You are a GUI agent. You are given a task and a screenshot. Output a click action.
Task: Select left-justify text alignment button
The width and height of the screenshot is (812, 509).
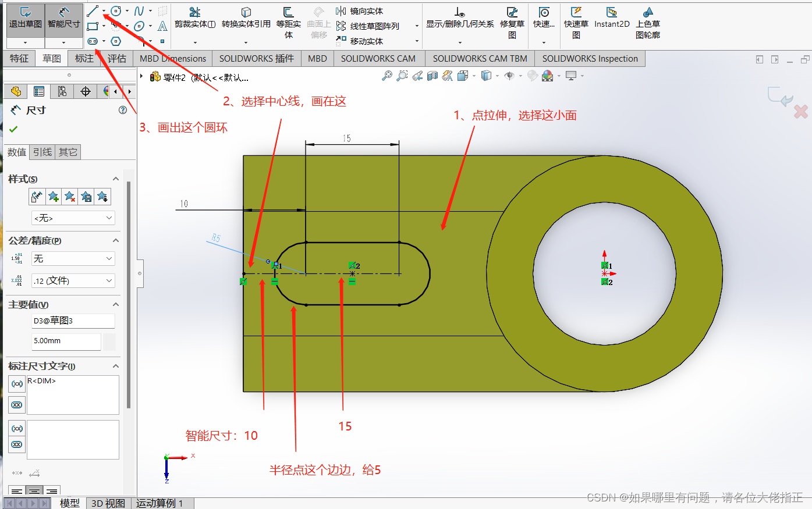[x=17, y=492]
